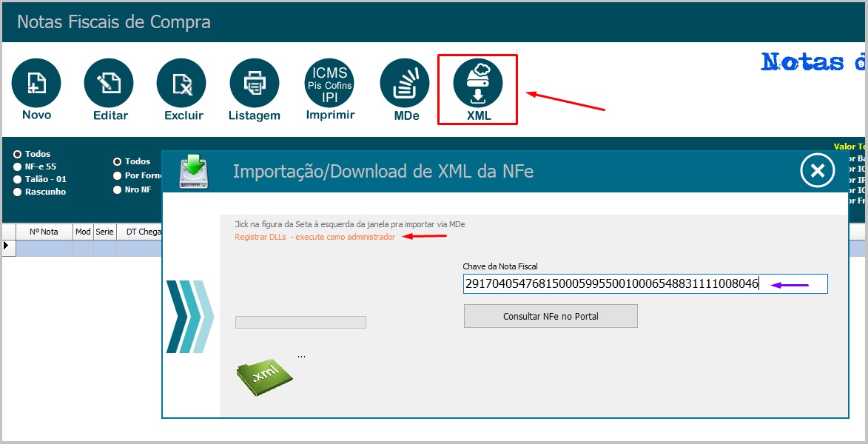This screenshot has height=444, width=868.
Task: Choose the Talão - 01 radio option
Action: (17, 179)
